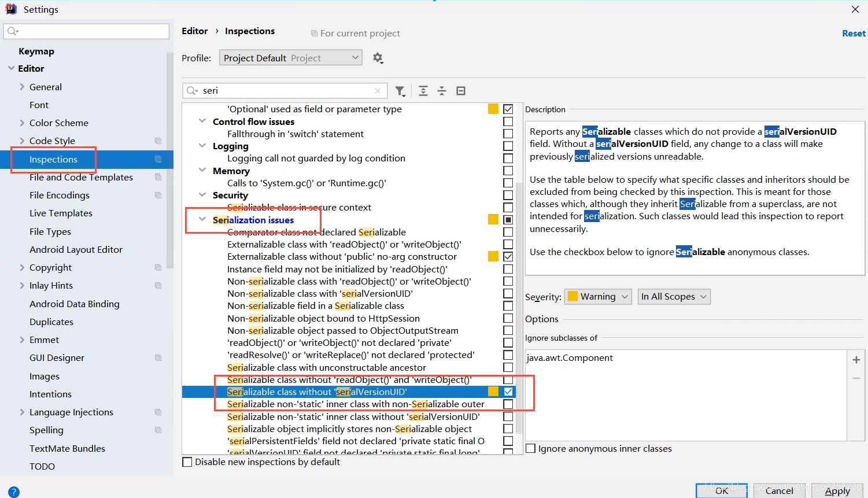The image size is (868, 498).
Task: Select 'Serializable class in secure context' inspection
Action: click(x=299, y=207)
